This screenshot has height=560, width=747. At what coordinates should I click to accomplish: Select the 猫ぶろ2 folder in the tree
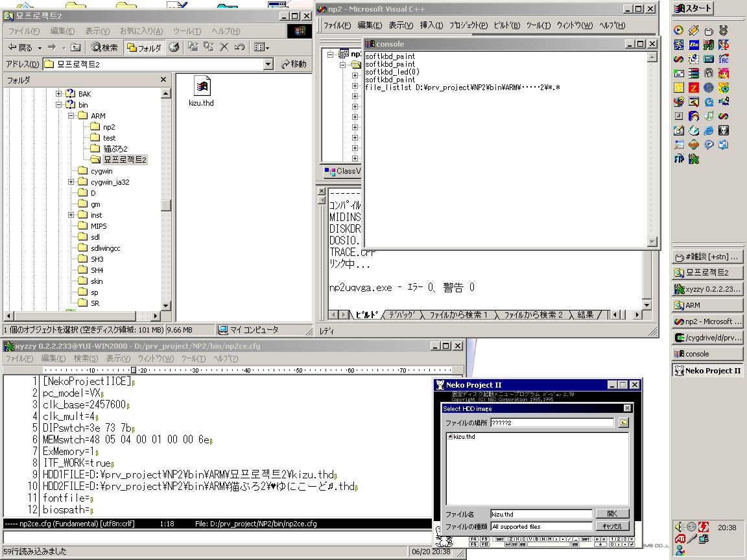(115, 148)
